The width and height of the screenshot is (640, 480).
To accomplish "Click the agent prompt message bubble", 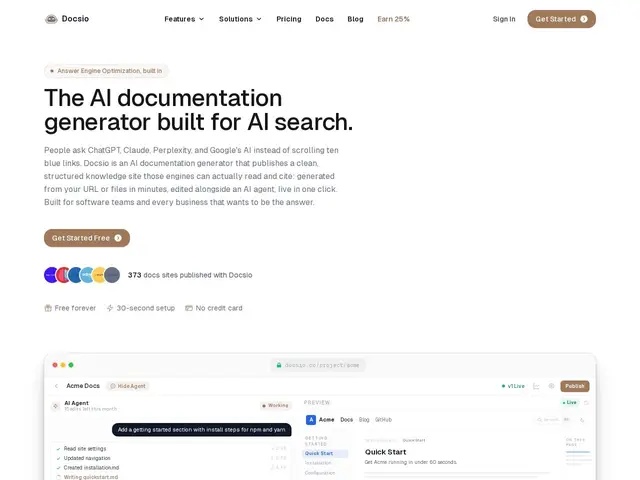I will [x=202, y=430].
